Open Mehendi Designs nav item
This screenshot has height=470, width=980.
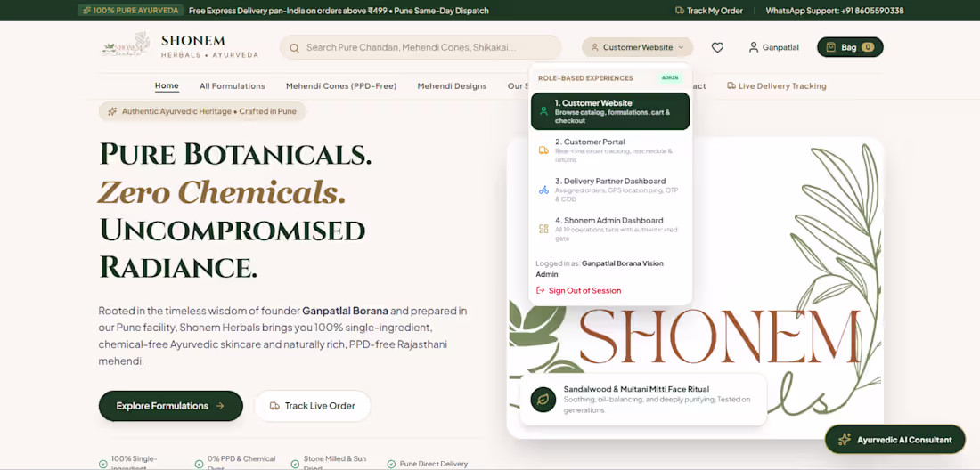(452, 86)
